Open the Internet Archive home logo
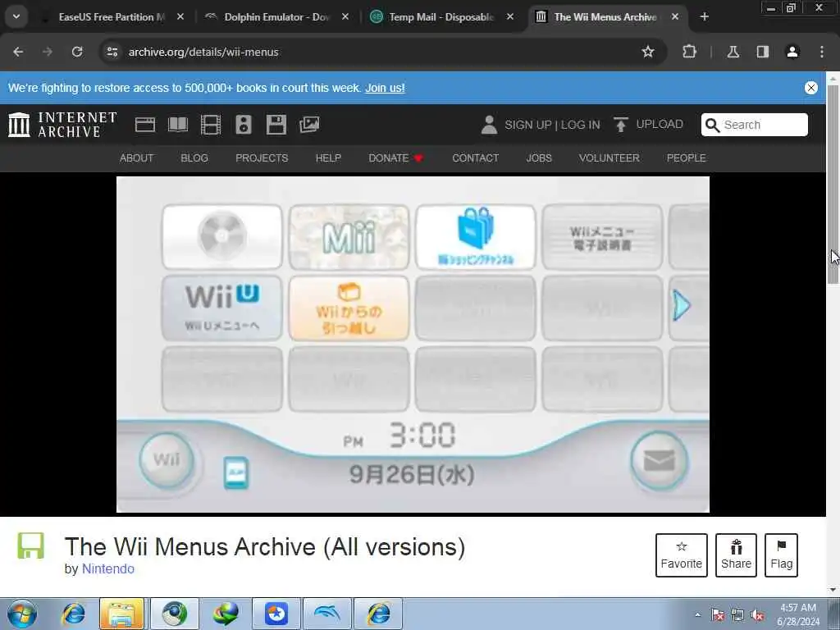 [x=62, y=125]
